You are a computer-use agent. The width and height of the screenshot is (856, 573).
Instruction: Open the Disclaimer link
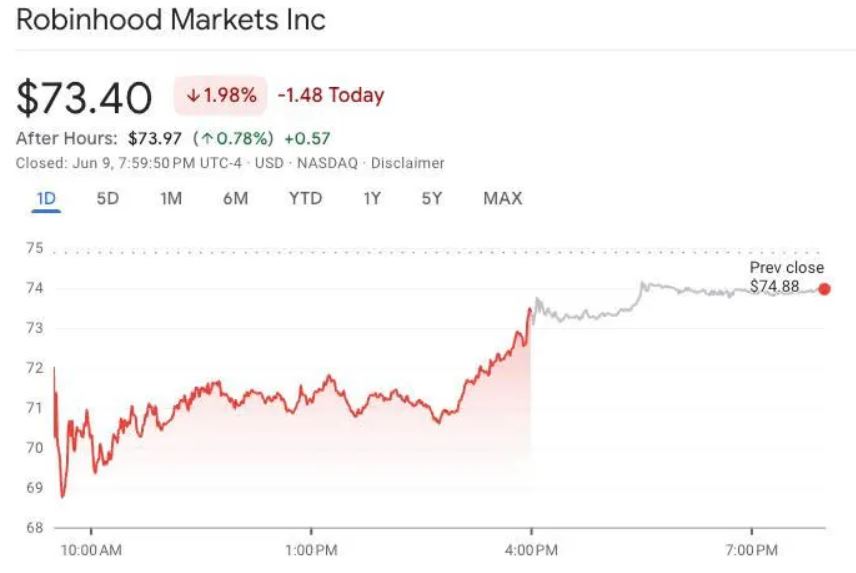pyautogui.click(x=408, y=163)
